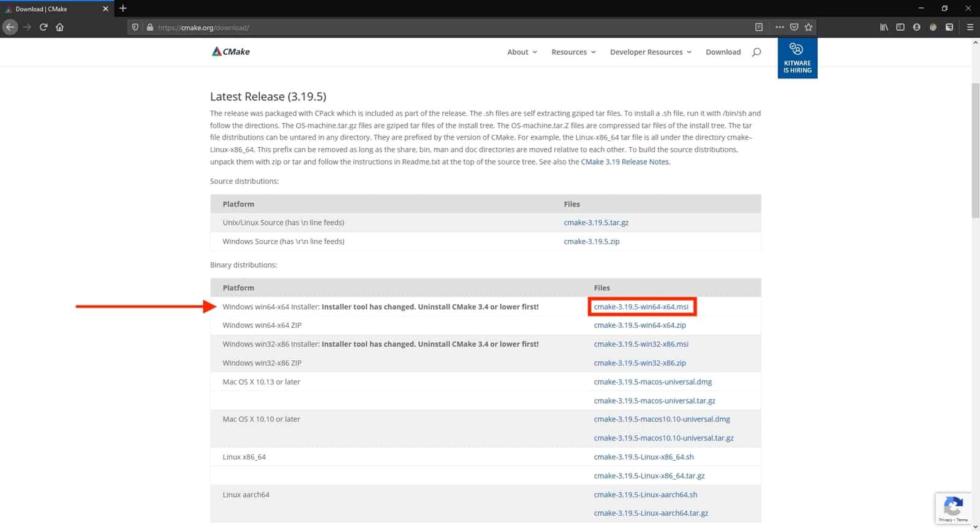The width and height of the screenshot is (980, 531).
Task: Download cmake-3.19.5.tar.gz
Action: point(596,222)
